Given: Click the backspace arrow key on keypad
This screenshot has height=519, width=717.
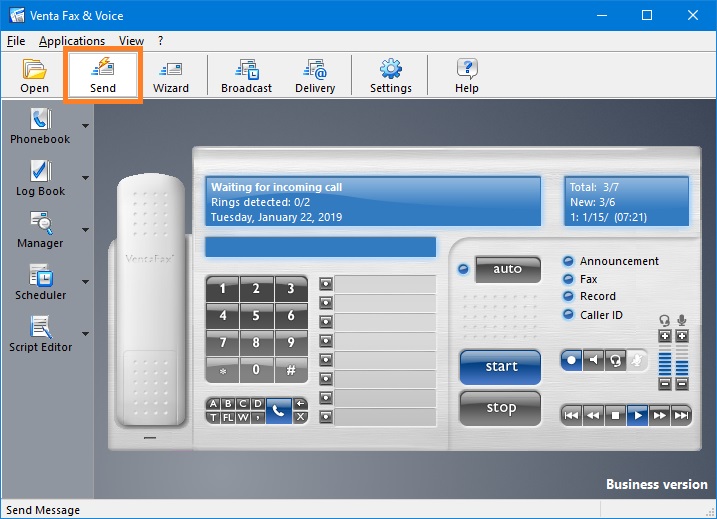Looking at the screenshot, I should pyautogui.click(x=300, y=404).
